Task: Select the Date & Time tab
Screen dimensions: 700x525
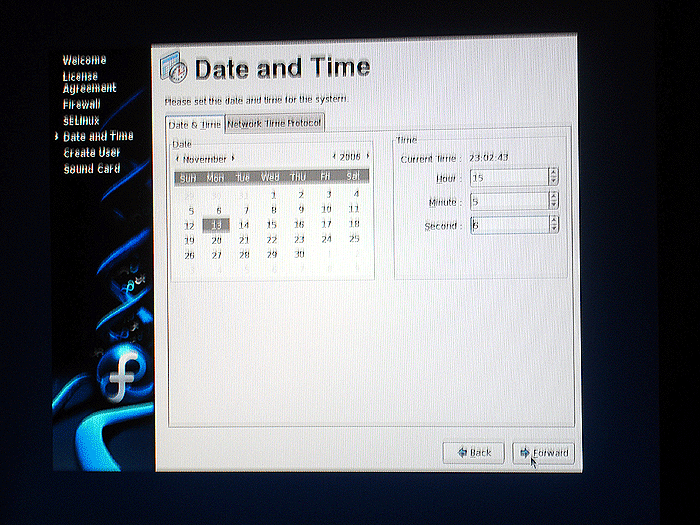Action: pos(195,125)
